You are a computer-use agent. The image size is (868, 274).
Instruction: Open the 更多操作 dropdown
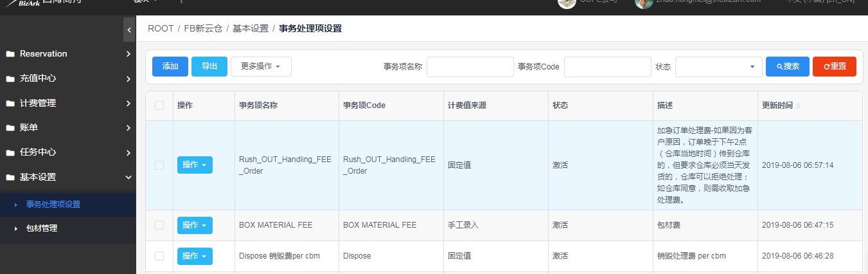[261, 66]
